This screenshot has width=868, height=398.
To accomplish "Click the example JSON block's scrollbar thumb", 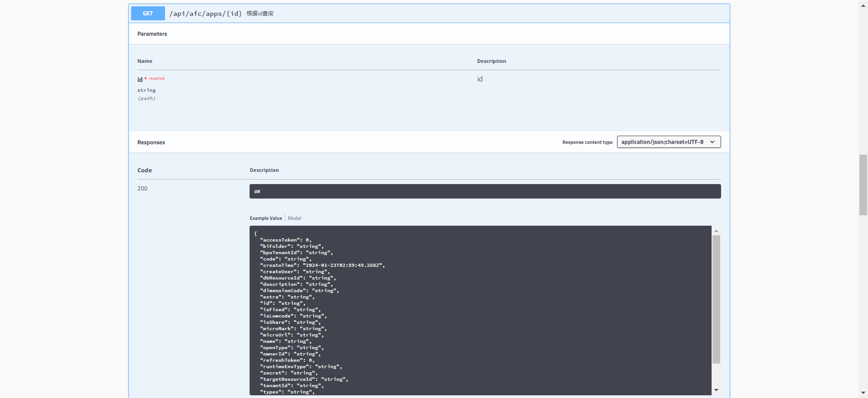I will [716, 298].
